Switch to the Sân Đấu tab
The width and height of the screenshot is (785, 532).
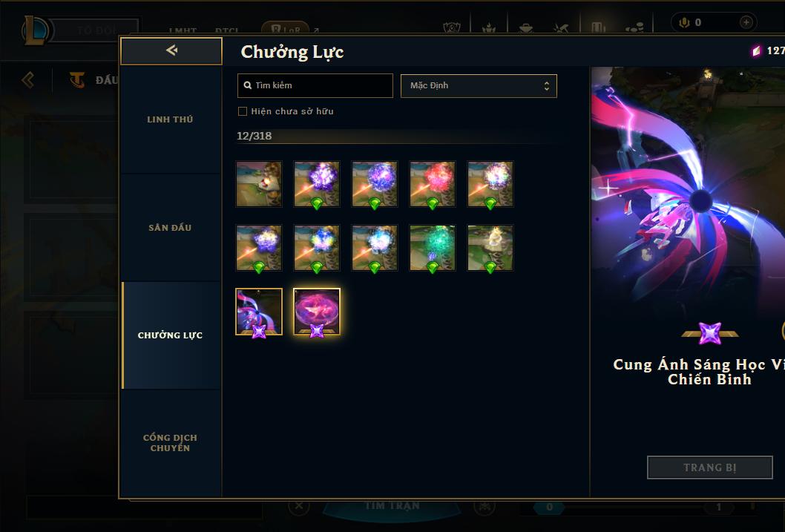[171, 228]
